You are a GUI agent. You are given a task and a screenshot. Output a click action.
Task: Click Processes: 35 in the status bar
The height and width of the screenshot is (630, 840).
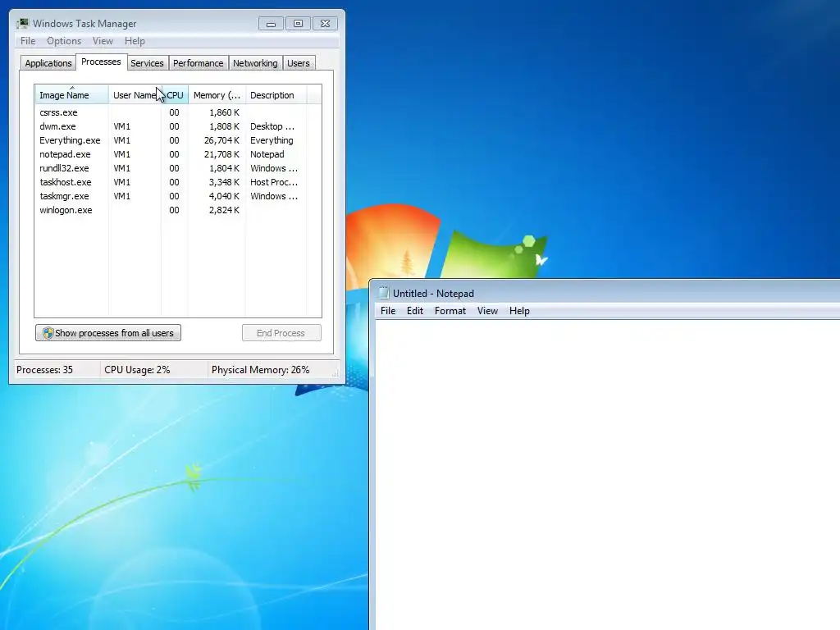pos(44,370)
